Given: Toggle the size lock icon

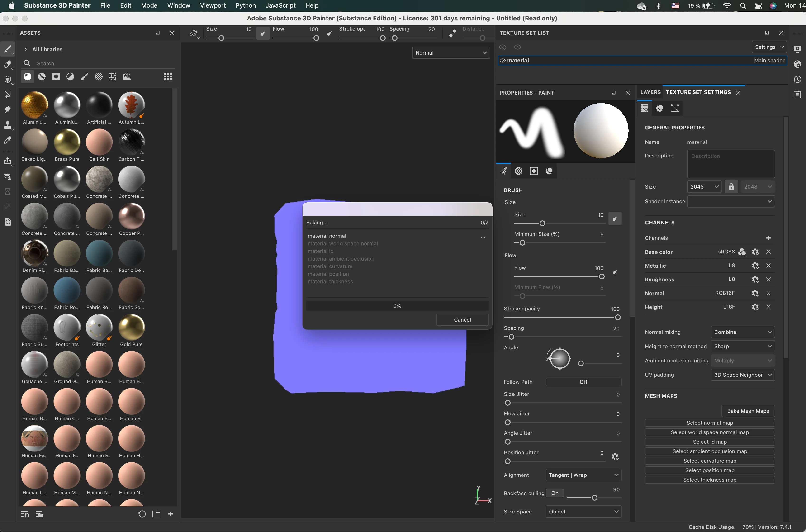Looking at the screenshot, I should tap(731, 187).
